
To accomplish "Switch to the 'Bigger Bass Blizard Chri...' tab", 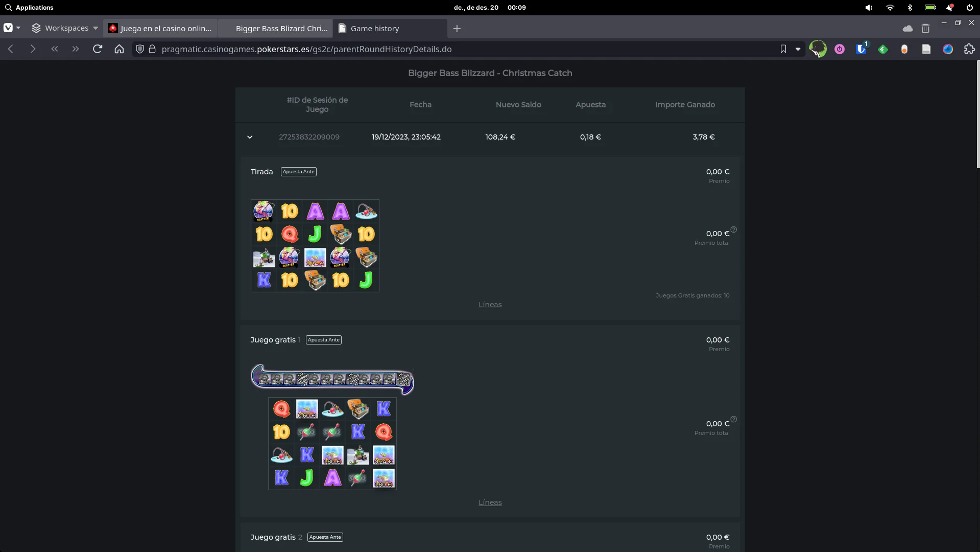I will (x=275, y=29).
